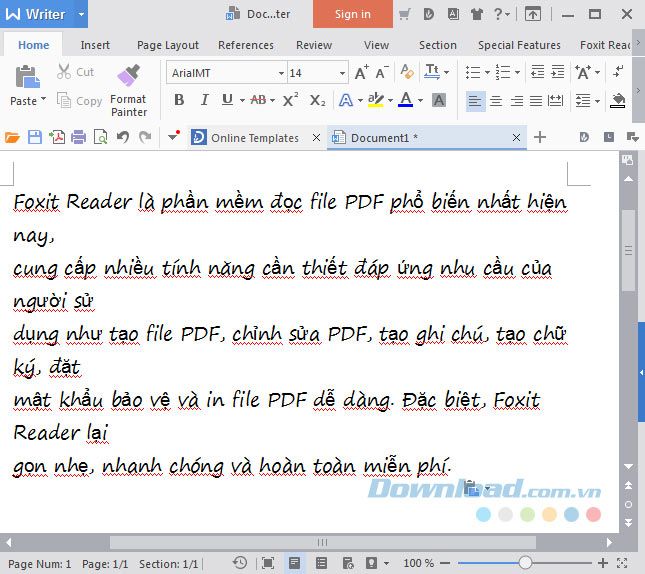
Task: Apply italic formatting to text
Action: point(205,100)
